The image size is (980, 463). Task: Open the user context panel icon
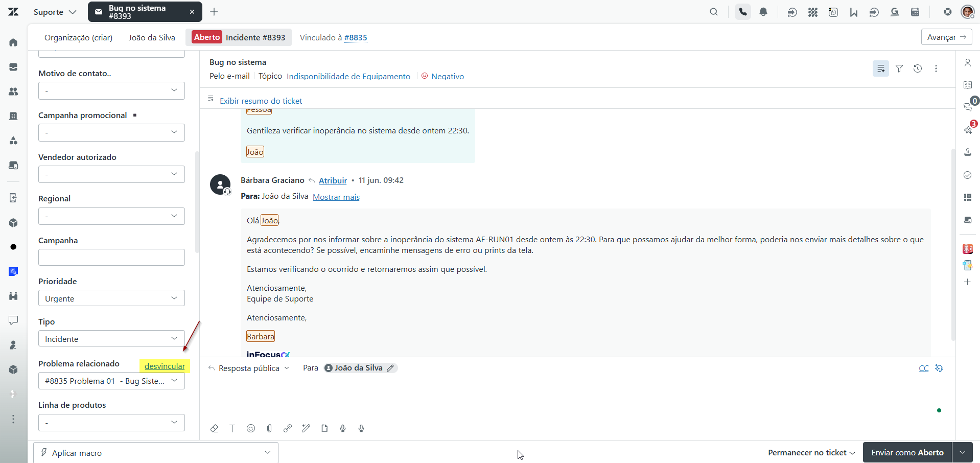[x=968, y=62]
